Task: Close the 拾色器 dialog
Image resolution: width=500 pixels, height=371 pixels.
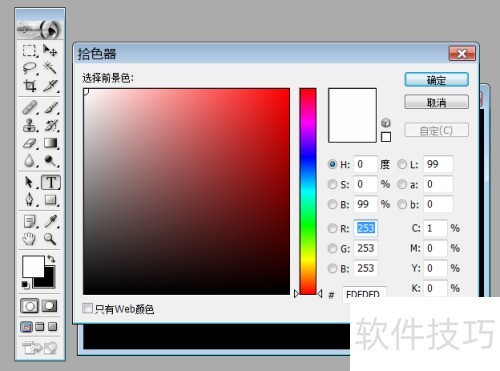Action: click(462, 53)
